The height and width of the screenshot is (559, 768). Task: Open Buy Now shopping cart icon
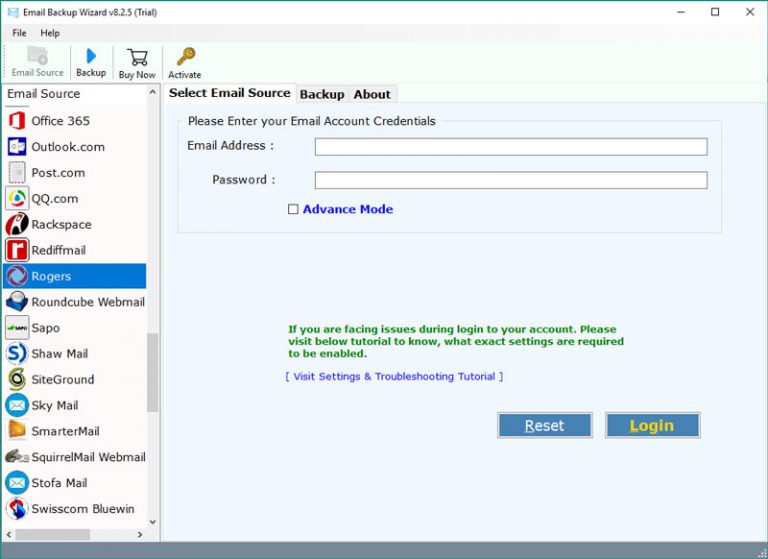click(137, 57)
